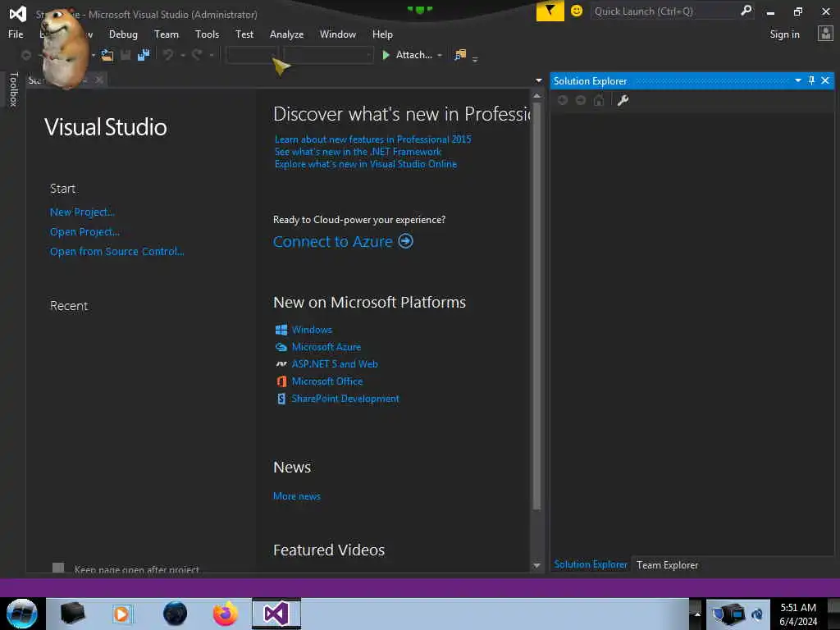840x630 pixels.
Task: Open the ASP.NET 5 and Web link
Action: click(335, 364)
